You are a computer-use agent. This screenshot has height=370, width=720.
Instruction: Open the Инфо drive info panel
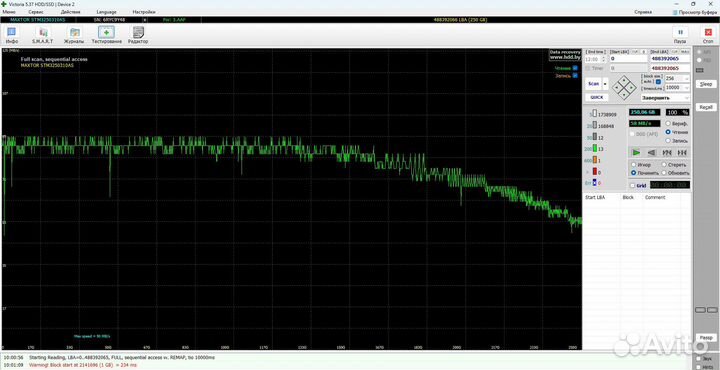11,35
